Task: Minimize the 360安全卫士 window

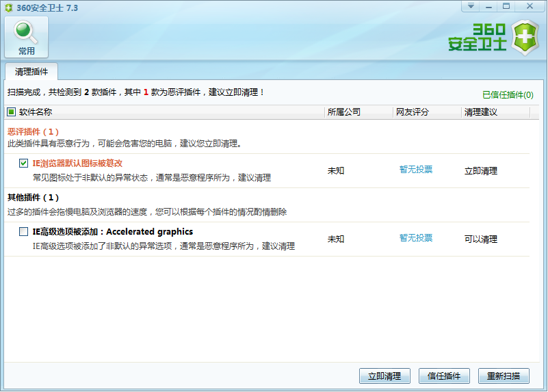Action: 489,6
